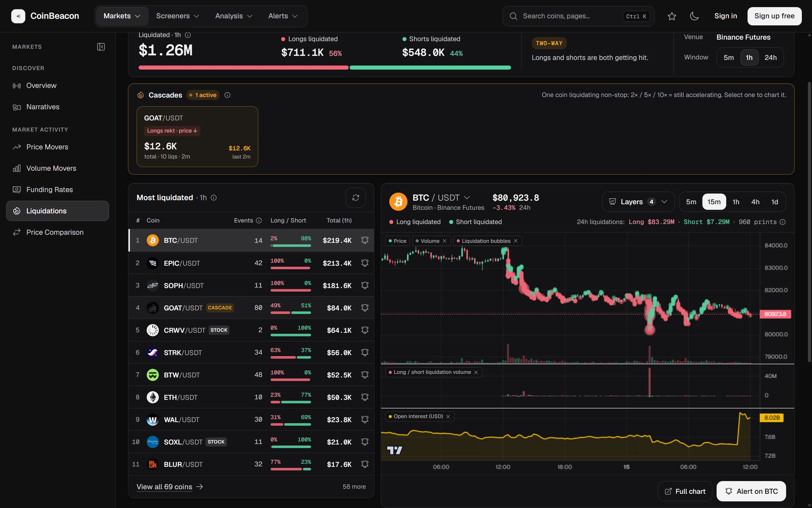812x508 pixels.
Task: Expand the Layers 4 dropdown
Action: coord(638,202)
